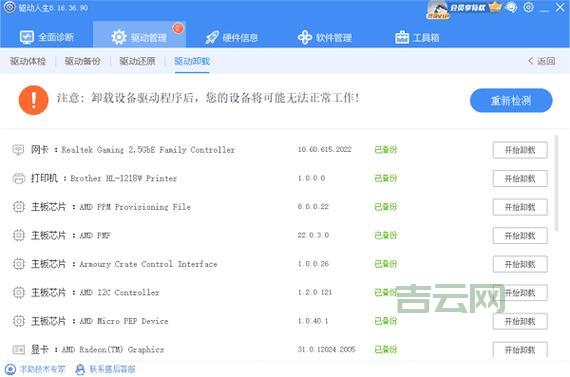Image resolution: width=570 pixels, height=377 pixels.
Task: Uninstall the AMD PMF driver
Action: click(520, 236)
